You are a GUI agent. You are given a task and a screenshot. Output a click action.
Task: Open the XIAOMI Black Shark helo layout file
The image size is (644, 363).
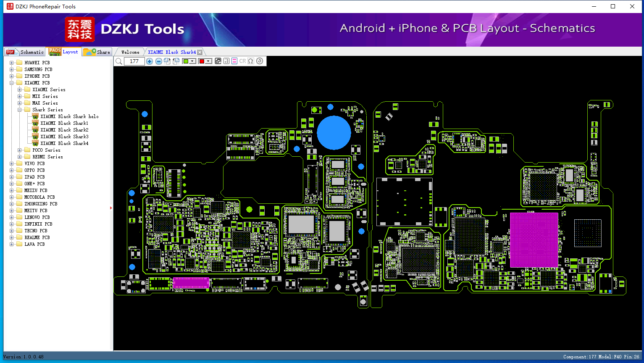point(69,116)
